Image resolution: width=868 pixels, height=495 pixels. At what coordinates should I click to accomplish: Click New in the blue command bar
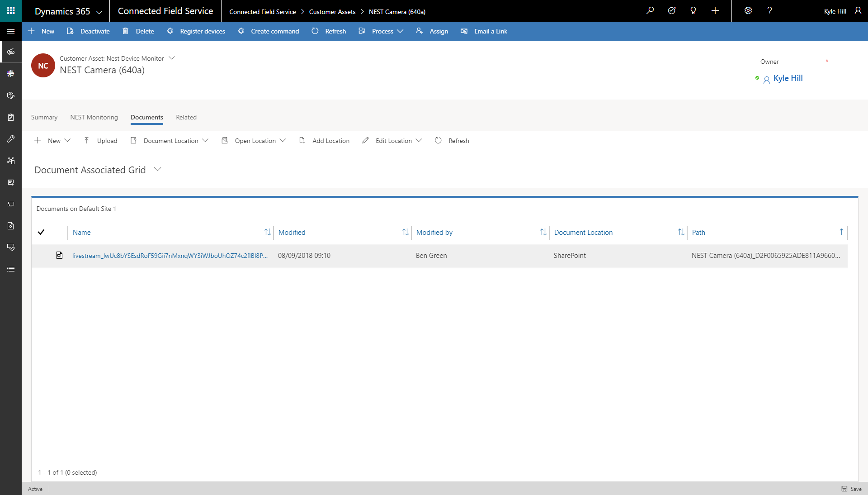coord(41,31)
